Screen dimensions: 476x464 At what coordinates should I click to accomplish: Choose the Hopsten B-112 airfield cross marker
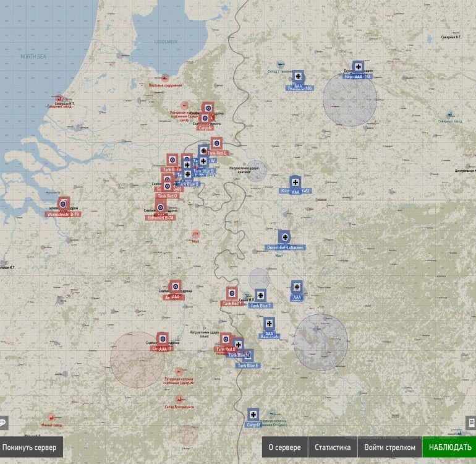[359, 67]
